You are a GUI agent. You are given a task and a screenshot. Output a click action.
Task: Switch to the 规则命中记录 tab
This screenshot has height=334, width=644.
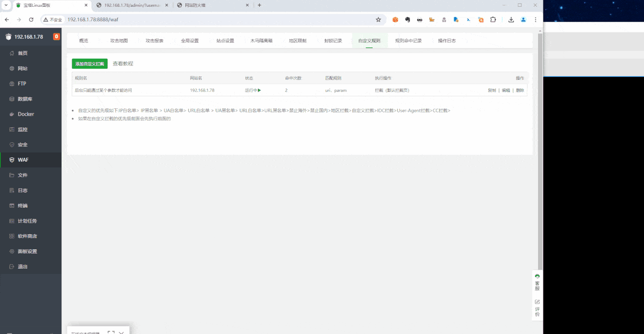(408, 41)
